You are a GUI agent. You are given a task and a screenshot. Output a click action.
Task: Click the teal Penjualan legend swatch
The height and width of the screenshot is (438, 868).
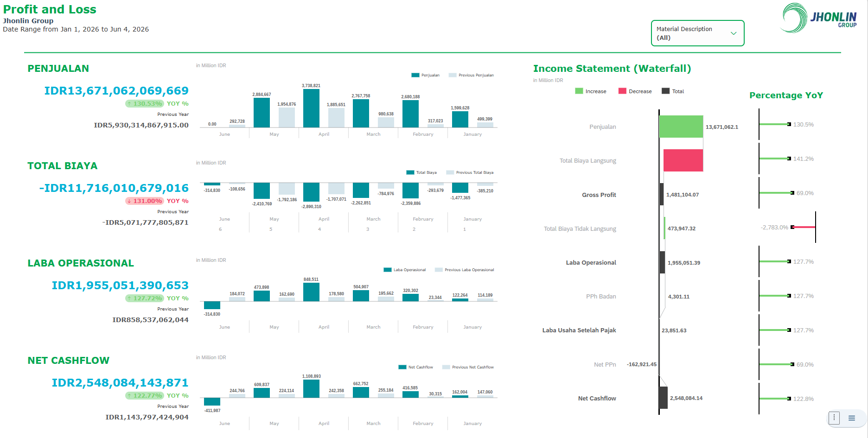pyautogui.click(x=415, y=75)
